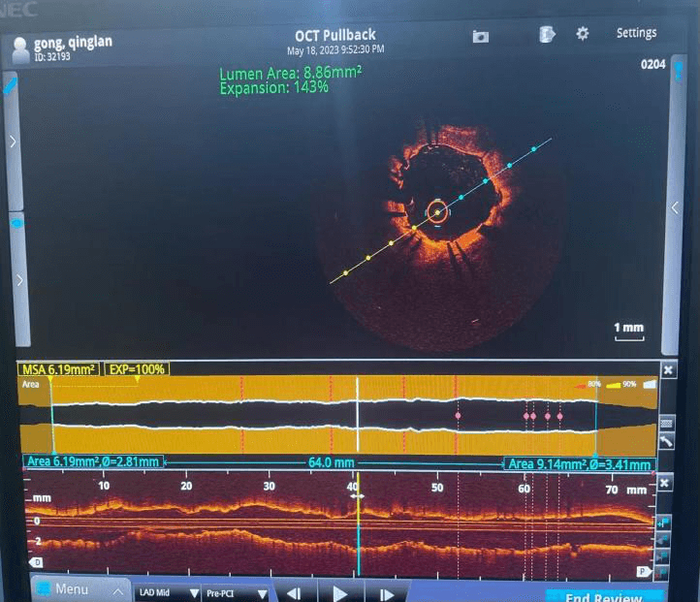700x602 pixels.
Task: Open Settings text label
Action: (636, 33)
